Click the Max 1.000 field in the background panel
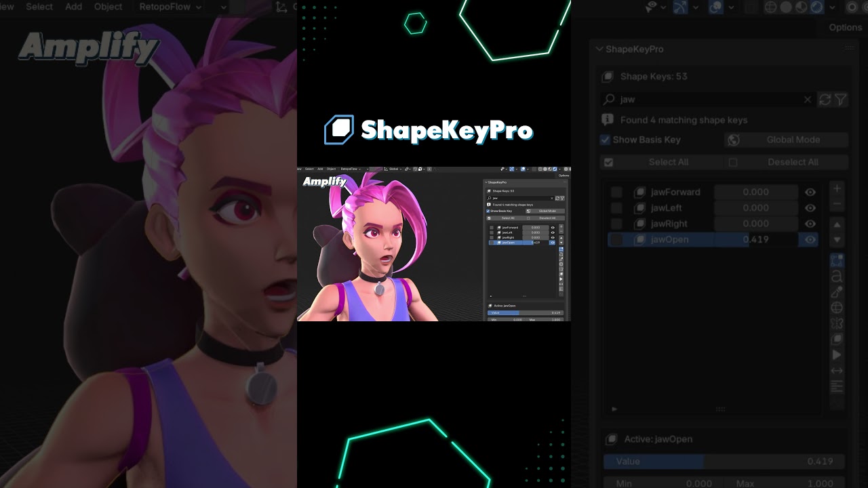Image resolution: width=868 pixels, height=488 pixels. tap(785, 483)
